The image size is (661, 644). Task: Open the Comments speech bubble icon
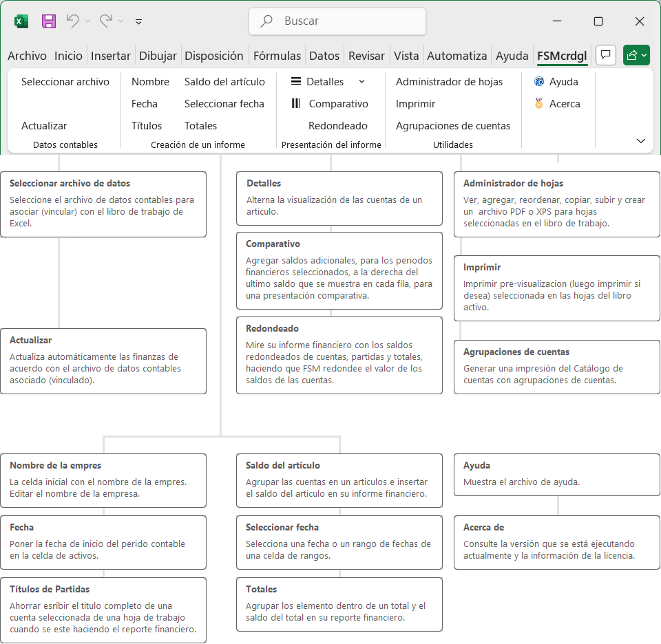(605, 56)
